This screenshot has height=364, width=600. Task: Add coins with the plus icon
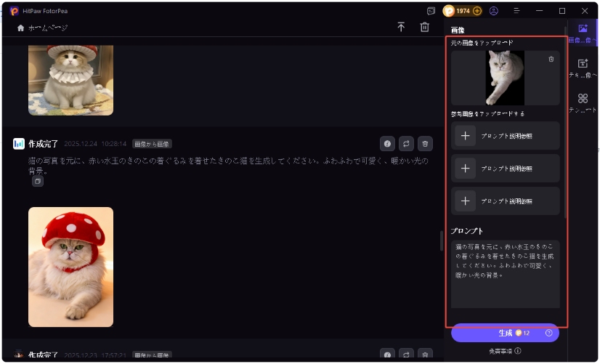click(x=477, y=11)
